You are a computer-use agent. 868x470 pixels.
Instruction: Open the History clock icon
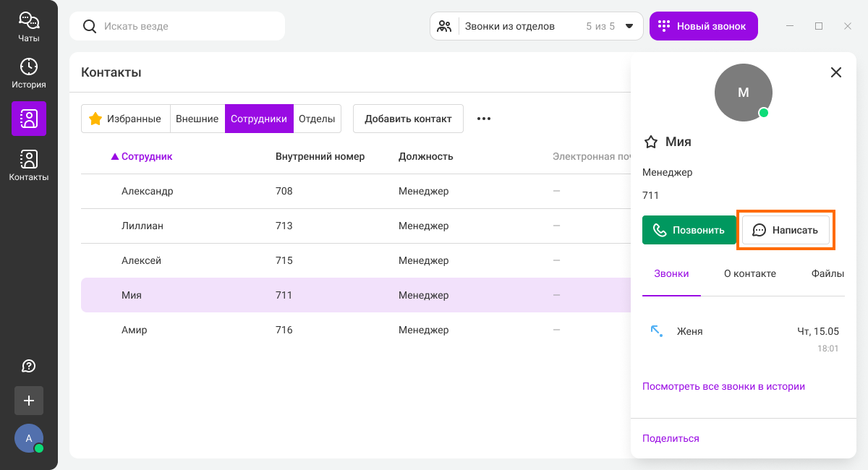pyautogui.click(x=29, y=73)
